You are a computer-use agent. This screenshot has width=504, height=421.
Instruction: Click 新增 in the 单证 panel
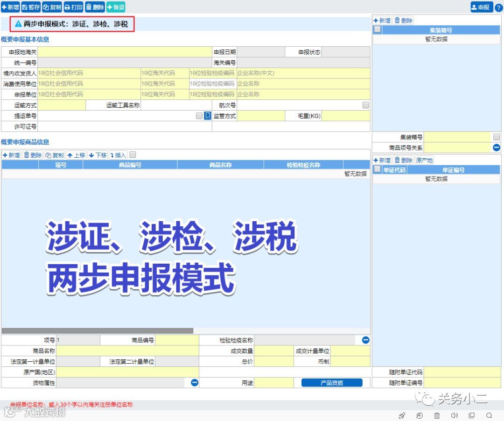pos(382,160)
